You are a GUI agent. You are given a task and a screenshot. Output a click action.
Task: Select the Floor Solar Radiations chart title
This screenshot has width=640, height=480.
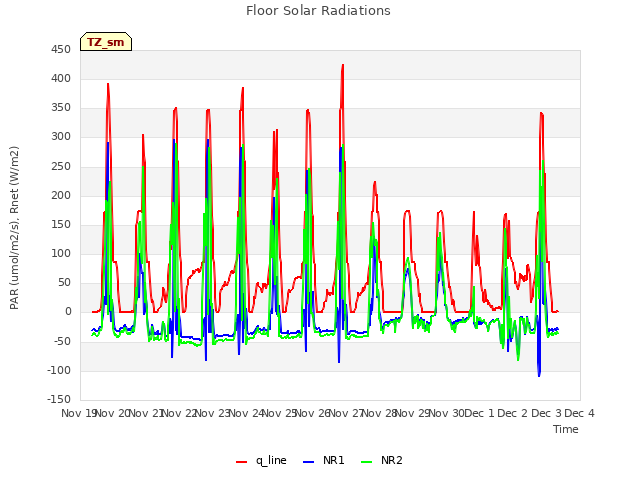(x=318, y=10)
